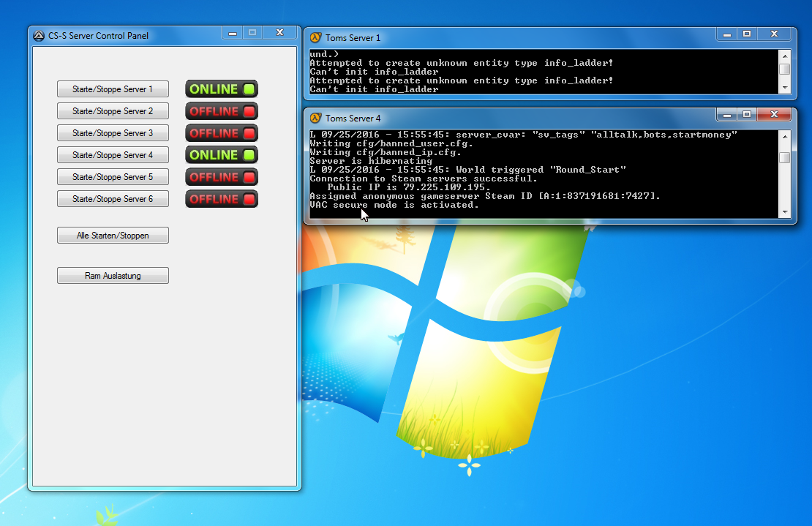Maximize the Toms Server 4 console window

click(x=746, y=114)
